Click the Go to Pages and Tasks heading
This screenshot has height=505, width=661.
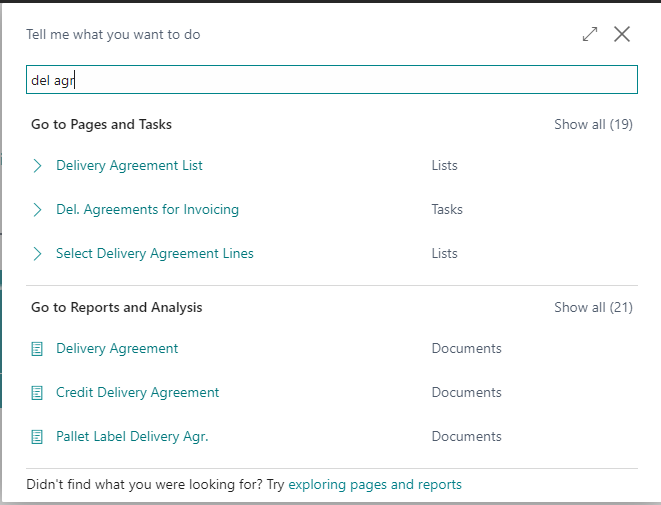coord(101,125)
